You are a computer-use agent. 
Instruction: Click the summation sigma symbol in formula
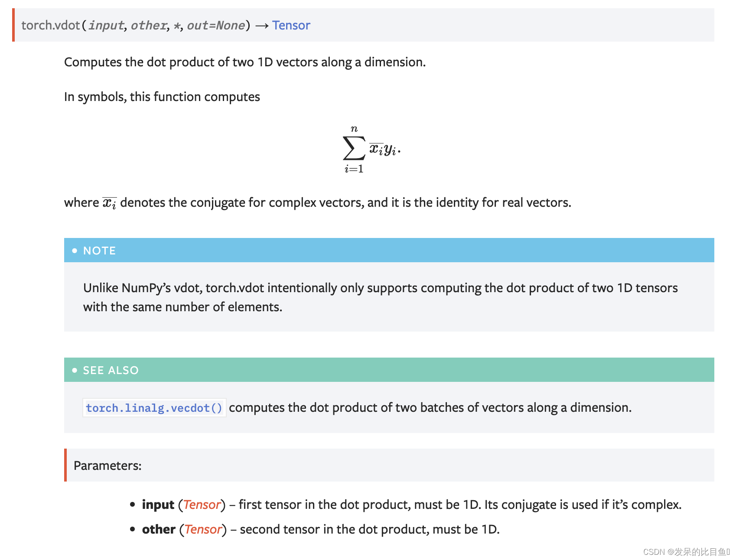353,148
